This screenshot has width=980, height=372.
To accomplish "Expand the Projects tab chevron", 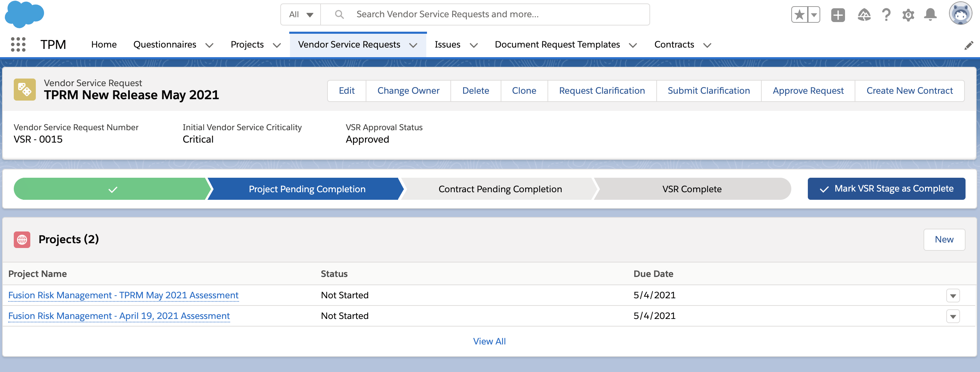I will [277, 45].
